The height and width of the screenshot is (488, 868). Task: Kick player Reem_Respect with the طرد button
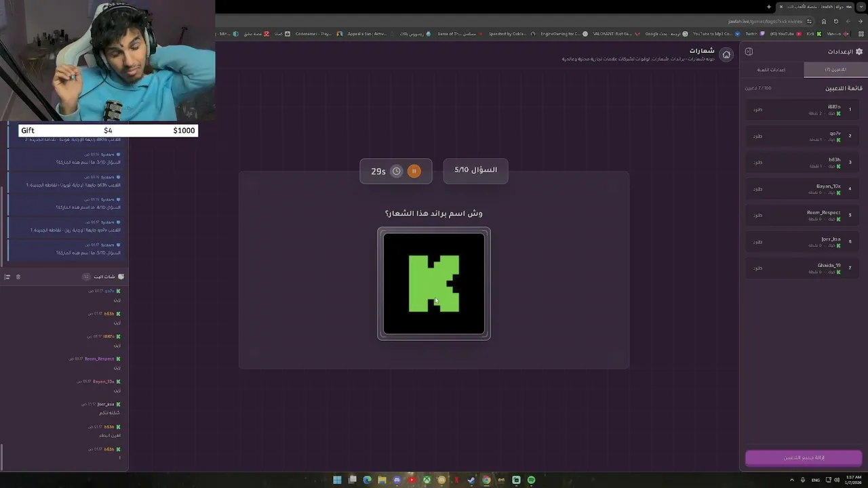(757, 215)
